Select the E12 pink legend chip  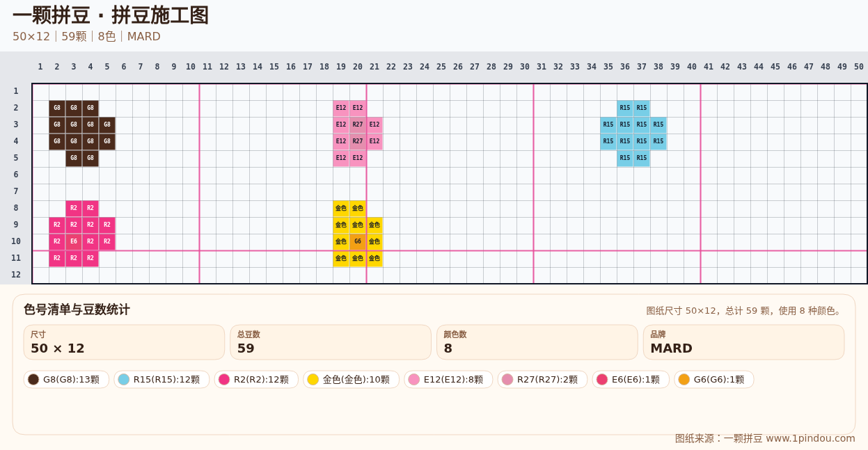pos(448,380)
